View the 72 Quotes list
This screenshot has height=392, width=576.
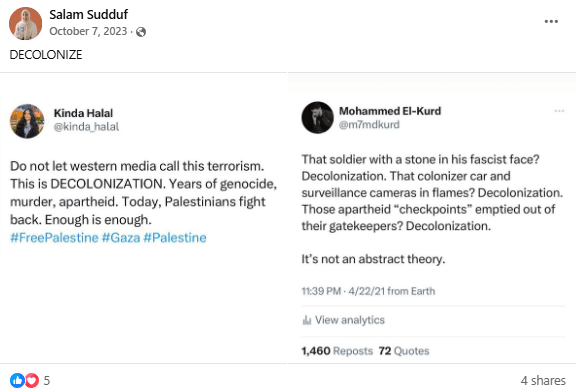(x=404, y=351)
